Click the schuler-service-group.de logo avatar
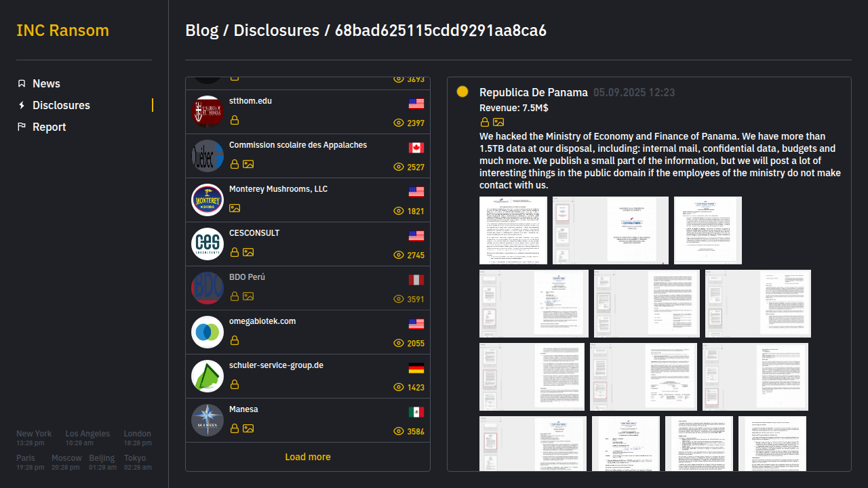The image size is (868, 488). point(208,376)
